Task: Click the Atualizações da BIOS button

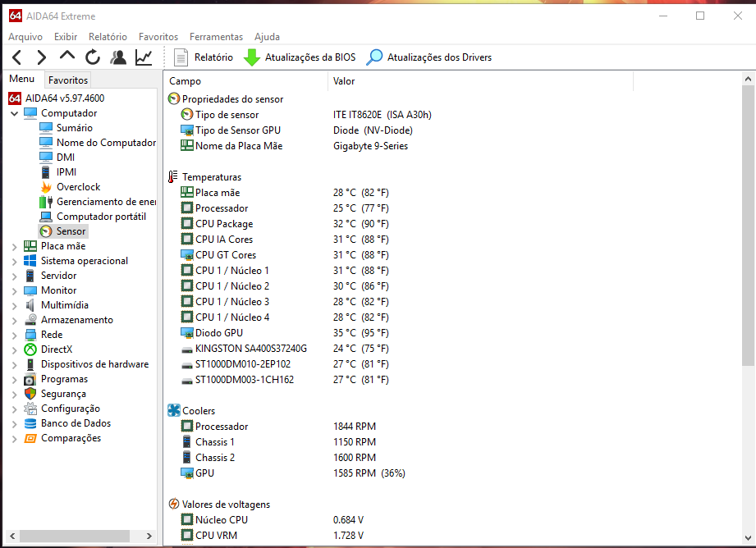Action: pos(300,57)
